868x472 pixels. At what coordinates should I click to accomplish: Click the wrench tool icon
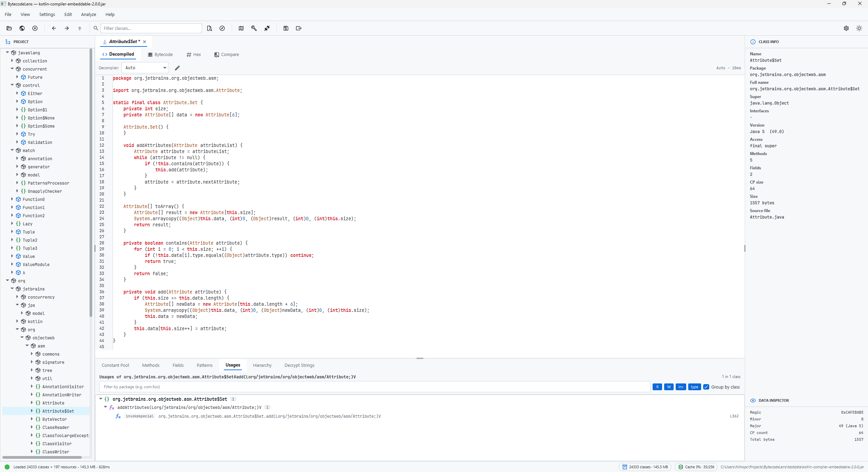click(254, 28)
